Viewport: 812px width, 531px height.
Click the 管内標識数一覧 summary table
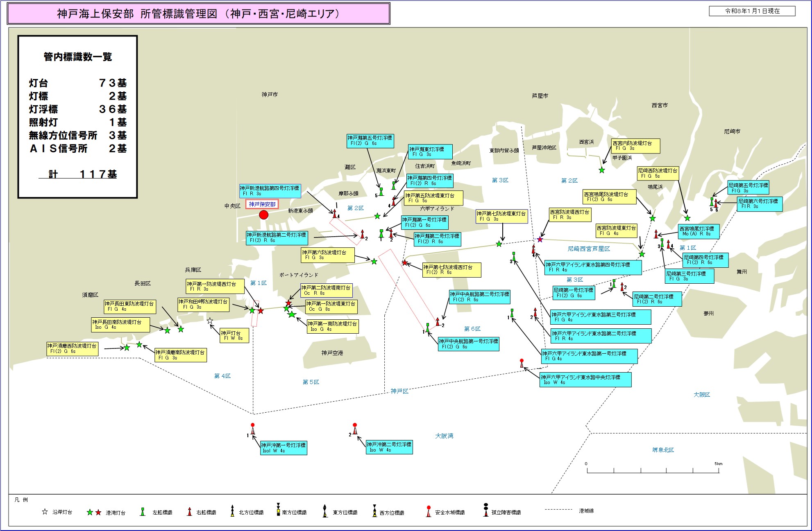click(x=77, y=117)
